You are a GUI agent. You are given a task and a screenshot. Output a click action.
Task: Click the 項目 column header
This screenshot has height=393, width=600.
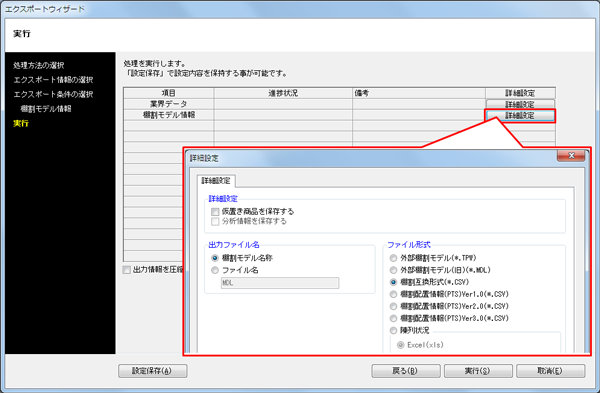tap(169, 93)
